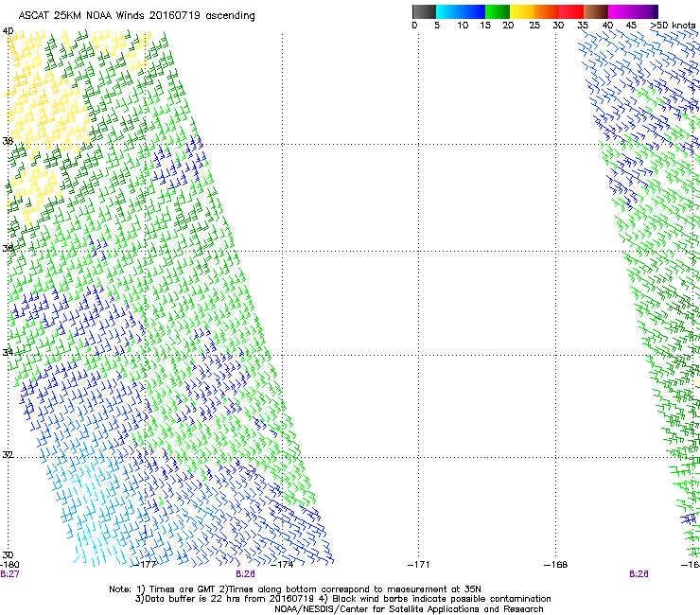This screenshot has width=700, height=615.
Task: Select the '-168' longitude axis label
Action: click(x=556, y=565)
